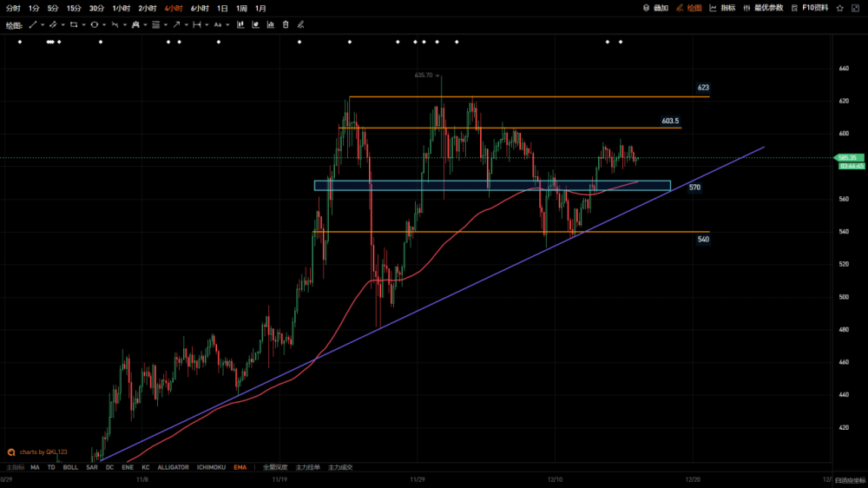This screenshot has height=488, width=868.
Task: Enable the ICHIMOKU indicator
Action: click(211, 467)
